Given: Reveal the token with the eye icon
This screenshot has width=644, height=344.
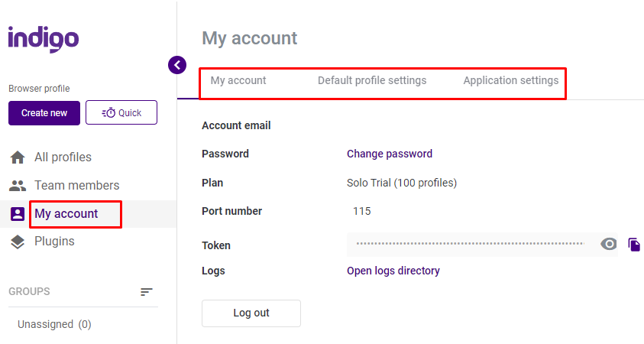Looking at the screenshot, I should coord(609,244).
